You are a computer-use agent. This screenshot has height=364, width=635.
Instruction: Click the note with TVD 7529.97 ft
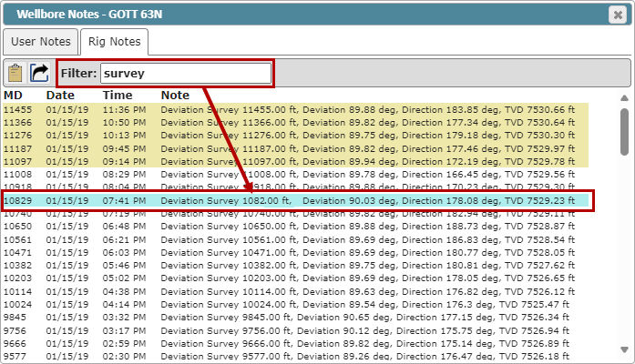pos(368,148)
